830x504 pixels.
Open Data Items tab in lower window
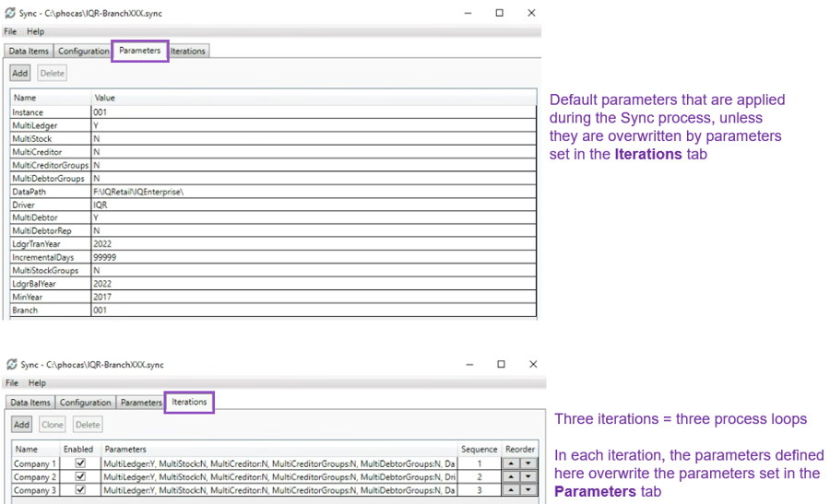coord(30,403)
